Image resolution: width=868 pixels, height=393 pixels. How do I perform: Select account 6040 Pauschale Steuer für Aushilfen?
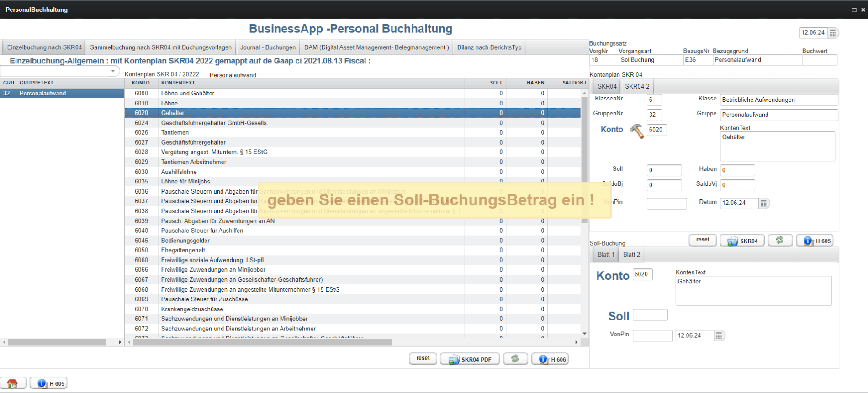[x=353, y=231]
